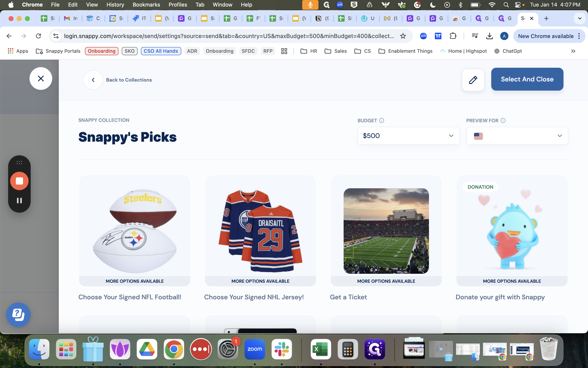Open Chrome Downloads
This screenshot has width=588, height=368.
[x=489, y=36]
